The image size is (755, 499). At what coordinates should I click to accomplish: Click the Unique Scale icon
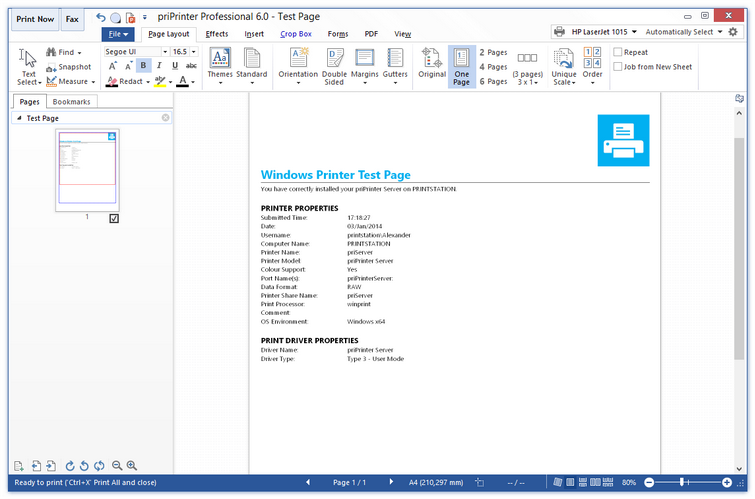tap(564, 59)
